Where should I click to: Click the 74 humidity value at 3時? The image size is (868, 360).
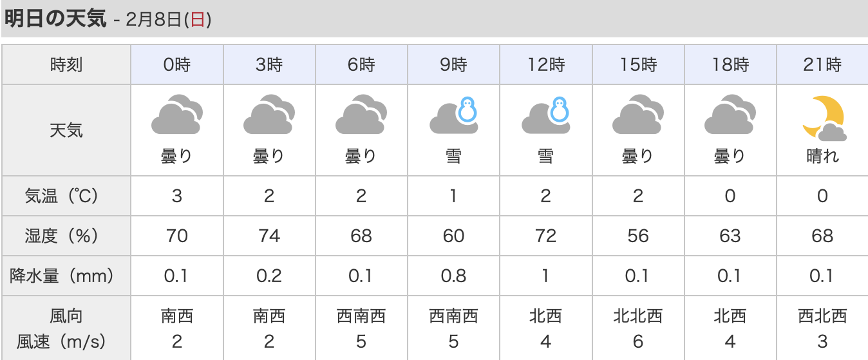(269, 236)
